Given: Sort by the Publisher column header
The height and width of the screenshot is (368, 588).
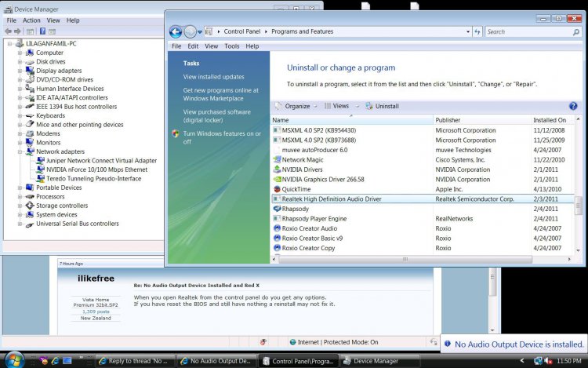Looking at the screenshot, I should point(481,120).
